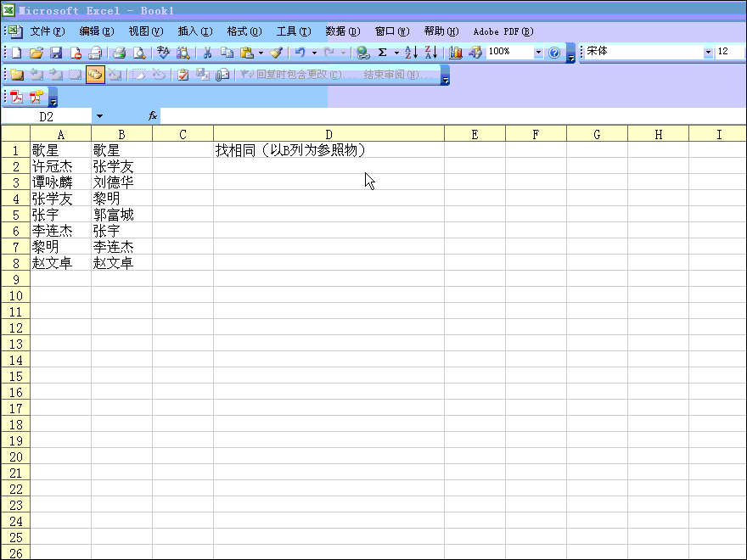
Task: Select row 8 header
Action: point(15,263)
